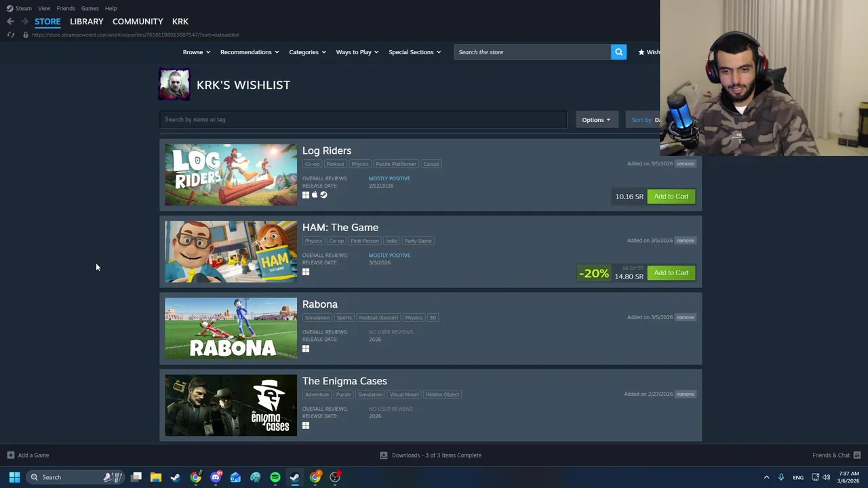This screenshot has width=868, height=488.
Task: Remove Rabona from wishlist
Action: 685,317
